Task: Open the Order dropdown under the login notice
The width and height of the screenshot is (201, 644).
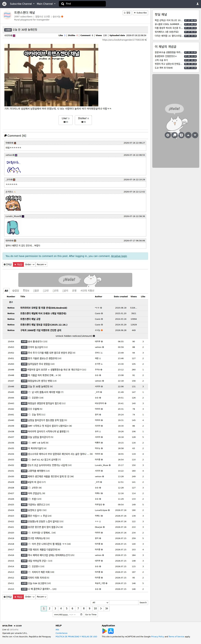Action: click(x=30, y=264)
